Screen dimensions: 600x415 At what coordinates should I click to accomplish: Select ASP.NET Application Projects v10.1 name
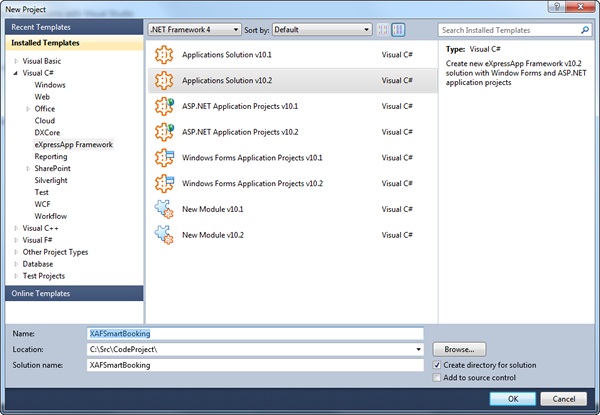pyautogui.click(x=240, y=106)
